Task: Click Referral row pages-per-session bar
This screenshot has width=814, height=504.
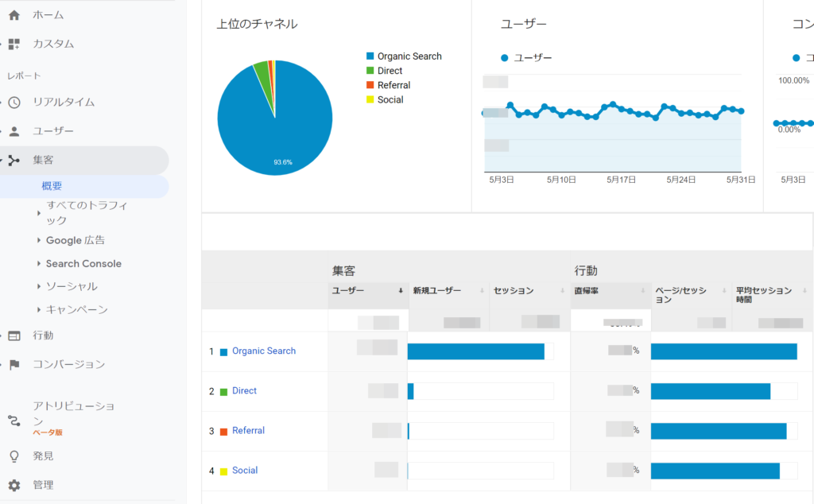Action: [x=719, y=432]
